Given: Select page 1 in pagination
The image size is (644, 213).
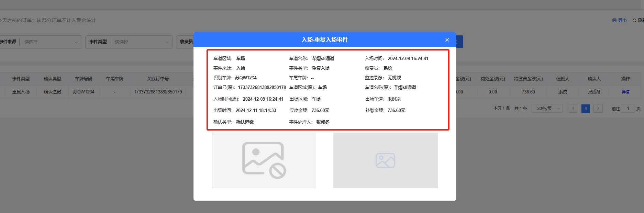Looking at the screenshot, I should [x=586, y=109].
